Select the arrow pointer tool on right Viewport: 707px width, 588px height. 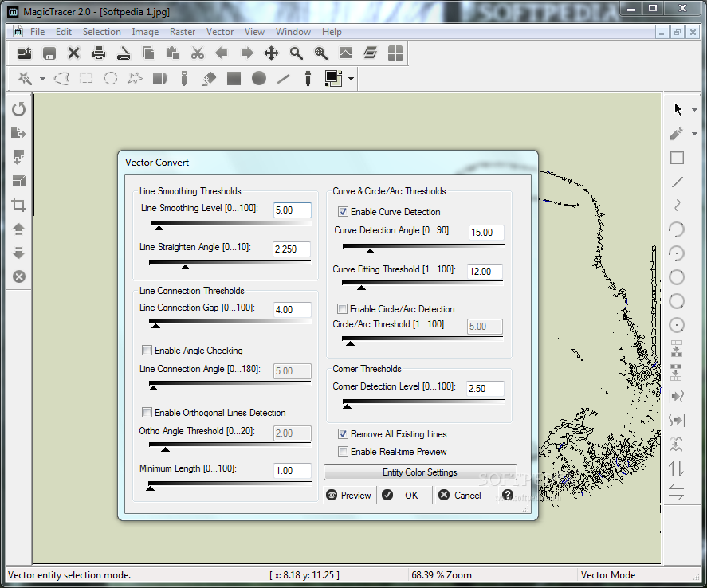(x=678, y=109)
